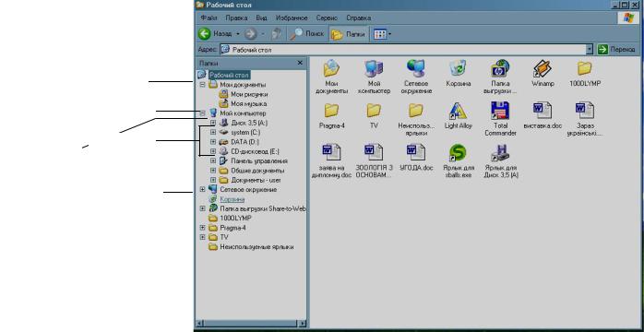Open the view mode icon button

coord(380,34)
